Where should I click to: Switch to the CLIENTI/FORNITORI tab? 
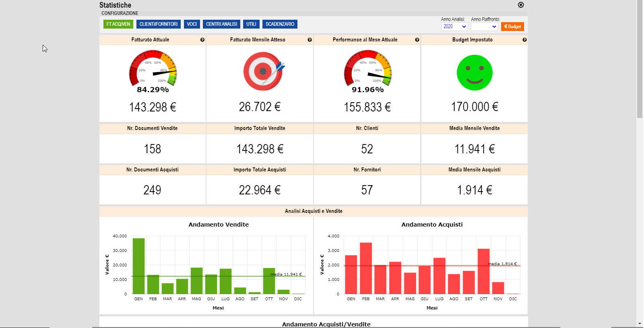point(158,24)
